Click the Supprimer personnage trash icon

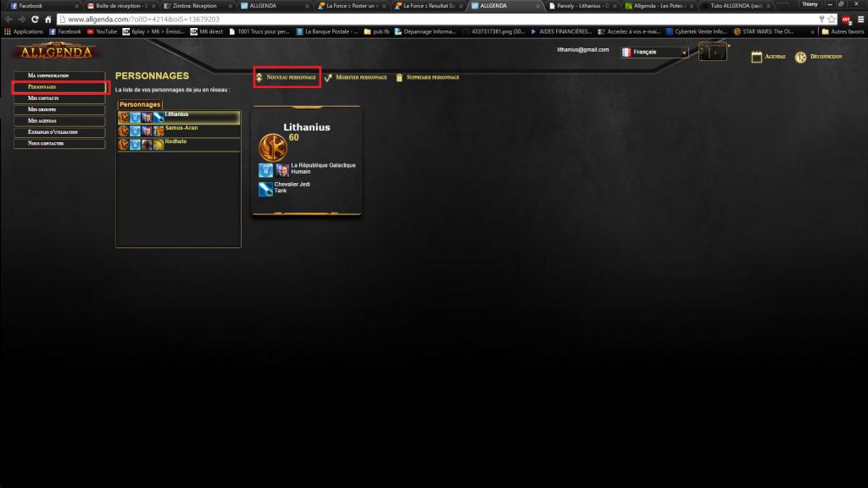click(x=398, y=77)
